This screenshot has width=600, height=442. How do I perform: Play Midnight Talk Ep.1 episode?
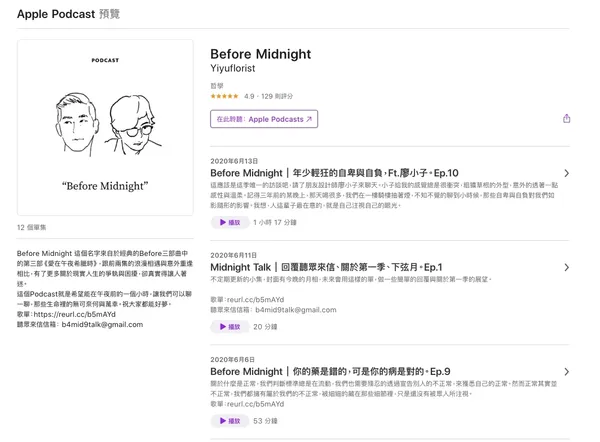(230, 327)
